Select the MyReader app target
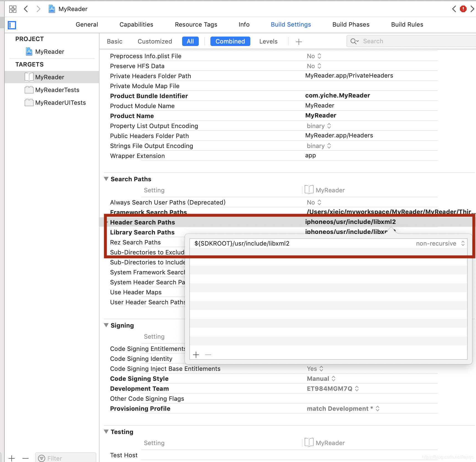Screen dimensions: 476x462 coord(50,77)
